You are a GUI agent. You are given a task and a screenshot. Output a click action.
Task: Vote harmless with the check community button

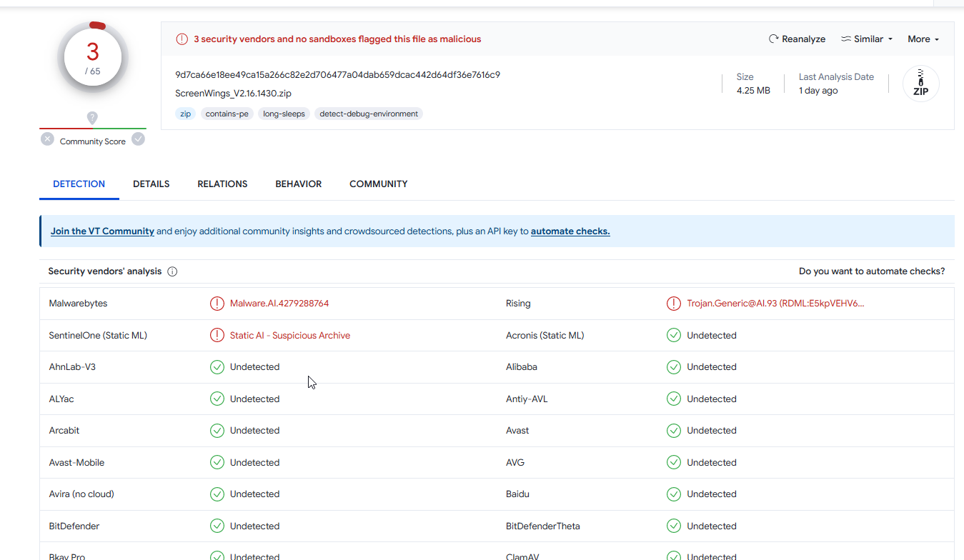[138, 139]
